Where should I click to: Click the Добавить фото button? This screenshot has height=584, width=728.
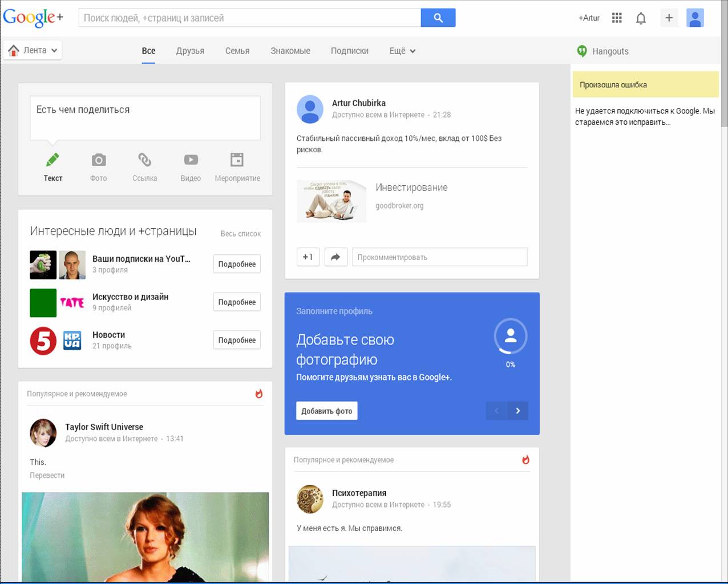[326, 411]
